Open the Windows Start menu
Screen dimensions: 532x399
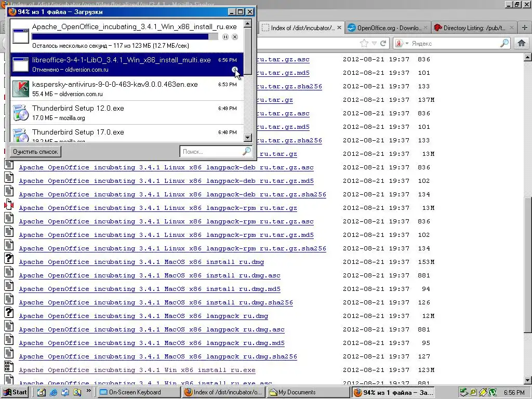[15, 392]
